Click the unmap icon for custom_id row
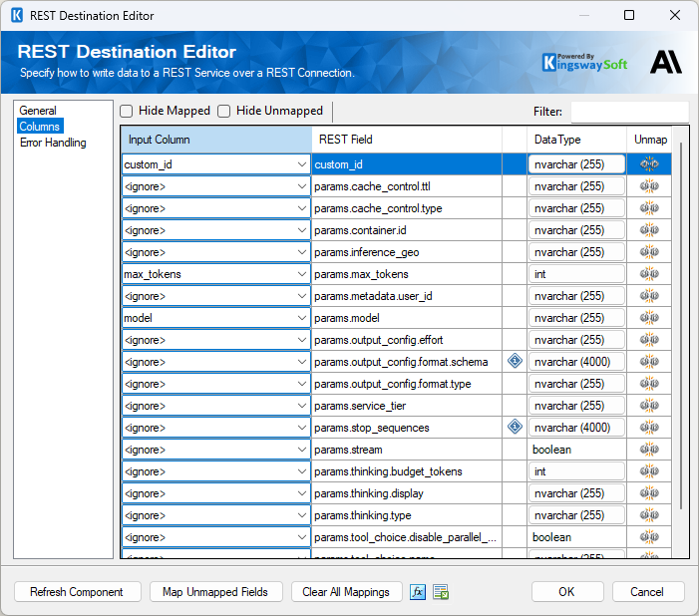 click(649, 164)
